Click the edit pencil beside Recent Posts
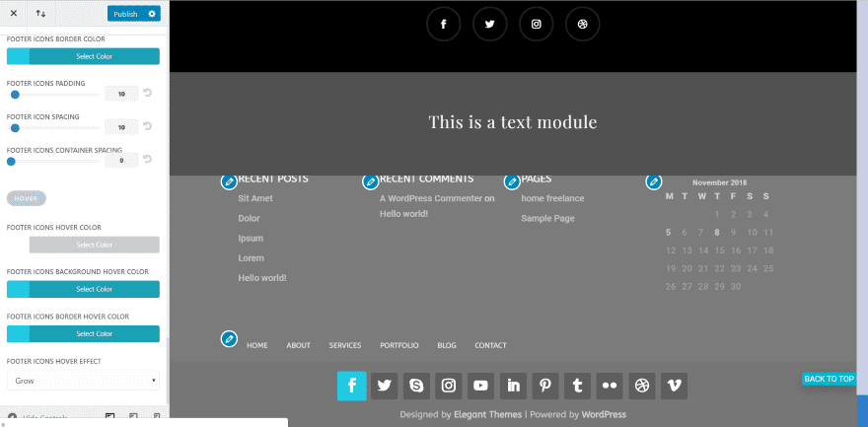The width and height of the screenshot is (868, 427). [228, 181]
